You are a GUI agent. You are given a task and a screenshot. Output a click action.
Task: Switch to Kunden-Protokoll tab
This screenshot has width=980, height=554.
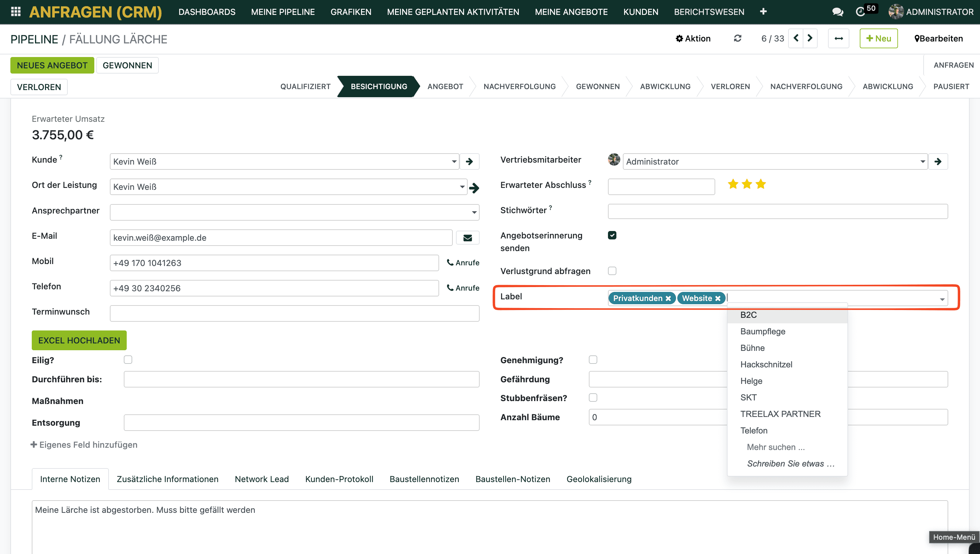click(339, 479)
